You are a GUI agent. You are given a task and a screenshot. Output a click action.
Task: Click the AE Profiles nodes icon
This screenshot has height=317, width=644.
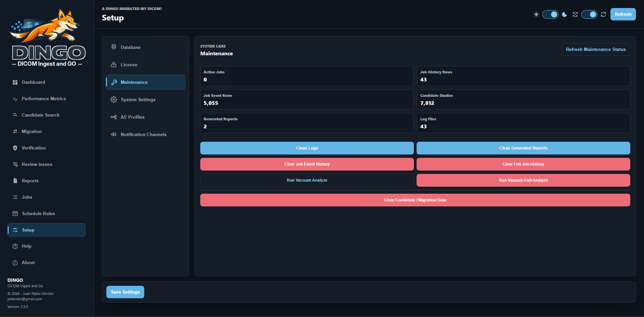(x=114, y=117)
